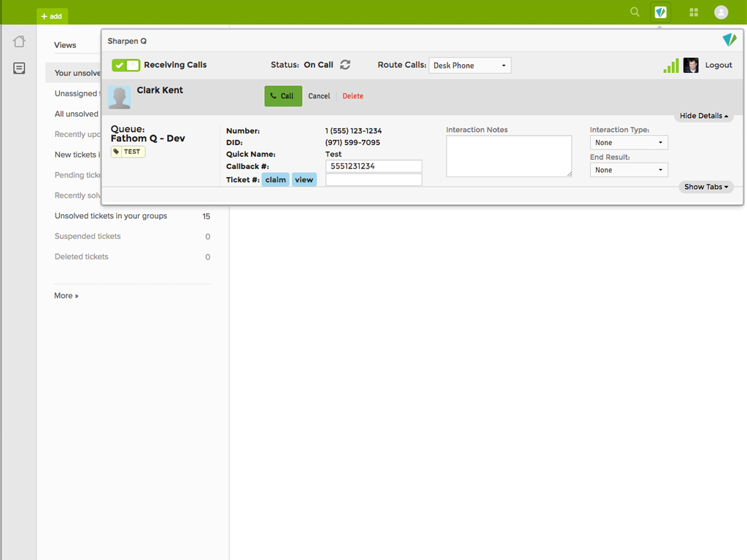Click the Logout link
747x560 pixels.
click(x=719, y=66)
